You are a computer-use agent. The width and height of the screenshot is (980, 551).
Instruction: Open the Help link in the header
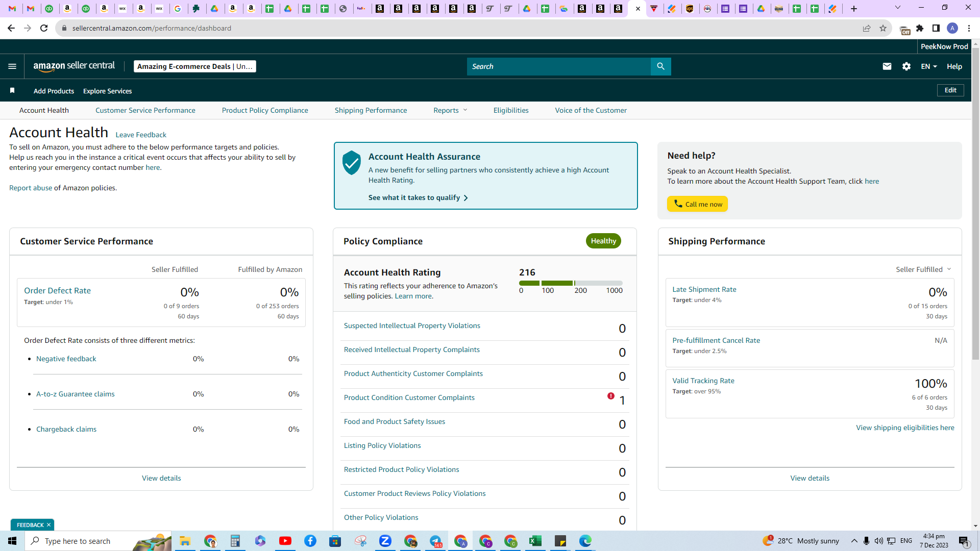[x=954, y=66]
